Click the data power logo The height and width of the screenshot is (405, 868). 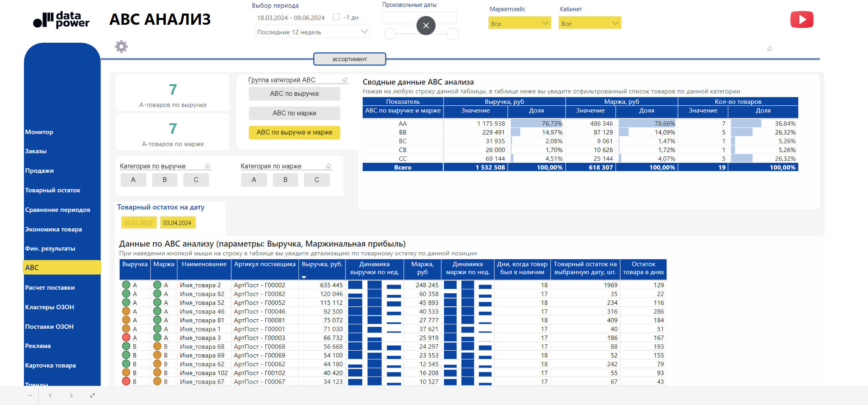[61, 20]
